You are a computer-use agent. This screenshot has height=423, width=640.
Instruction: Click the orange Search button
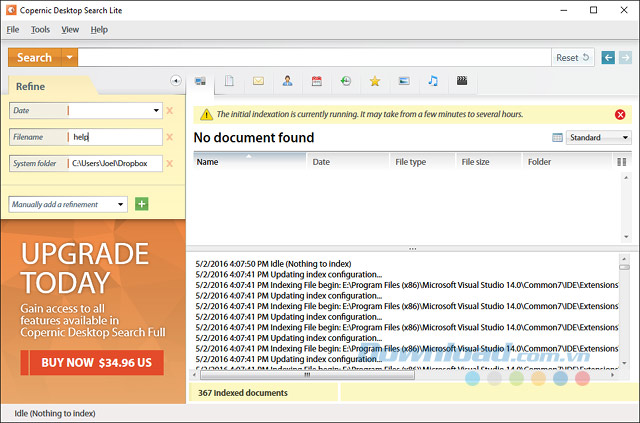tap(35, 58)
